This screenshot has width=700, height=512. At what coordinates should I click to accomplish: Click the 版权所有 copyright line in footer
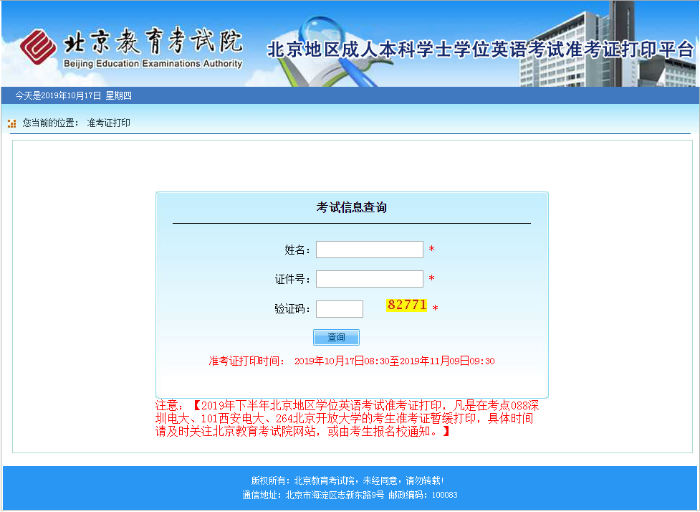coord(346,481)
